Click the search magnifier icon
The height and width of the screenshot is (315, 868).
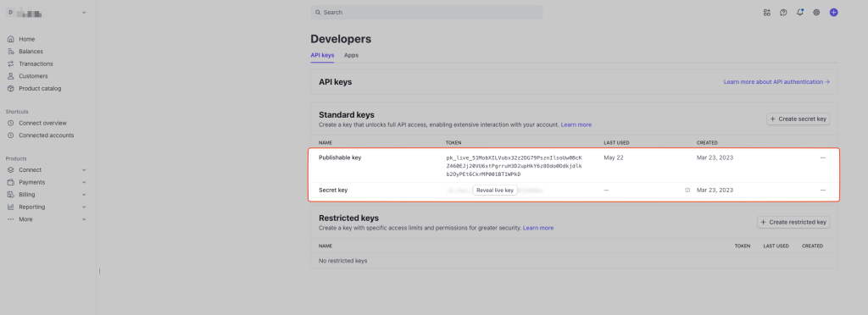[318, 12]
